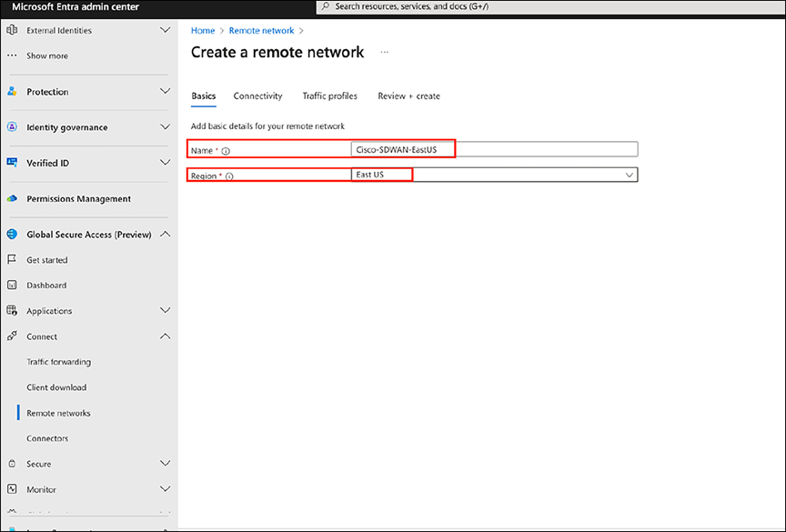
Task: Click the Permissions Management icon
Action: pyautogui.click(x=13, y=198)
